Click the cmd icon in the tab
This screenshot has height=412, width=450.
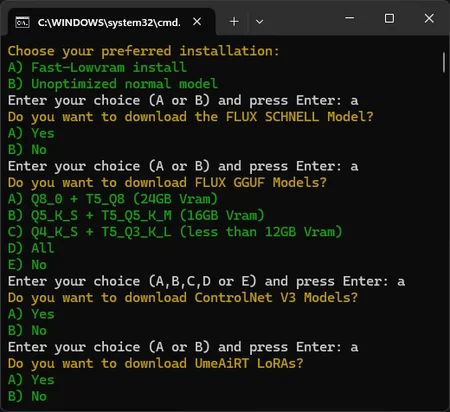(23, 22)
